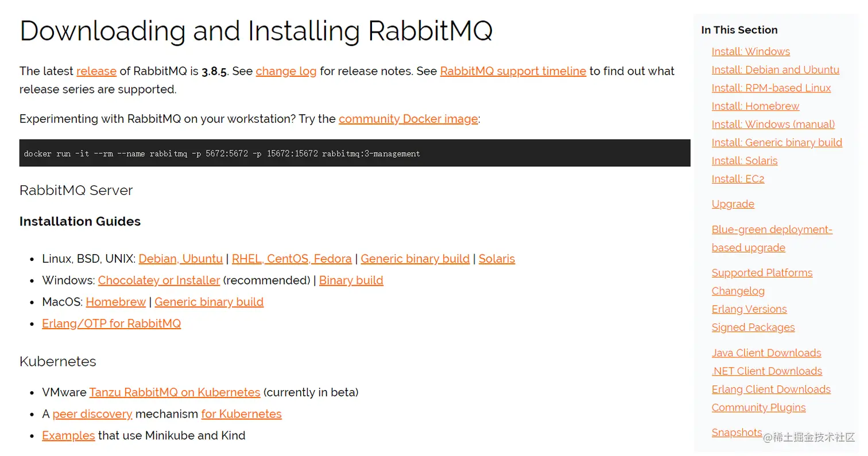Viewport: 868px width, 456px height.
Task: Open '.NET Client Downloads' in the sidebar
Action: [x=767, y=371]
